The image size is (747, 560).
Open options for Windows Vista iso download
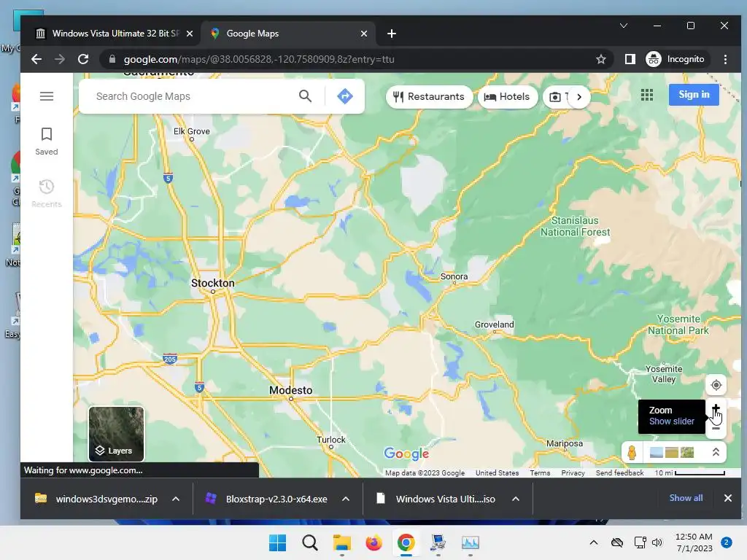pos(516,499)
